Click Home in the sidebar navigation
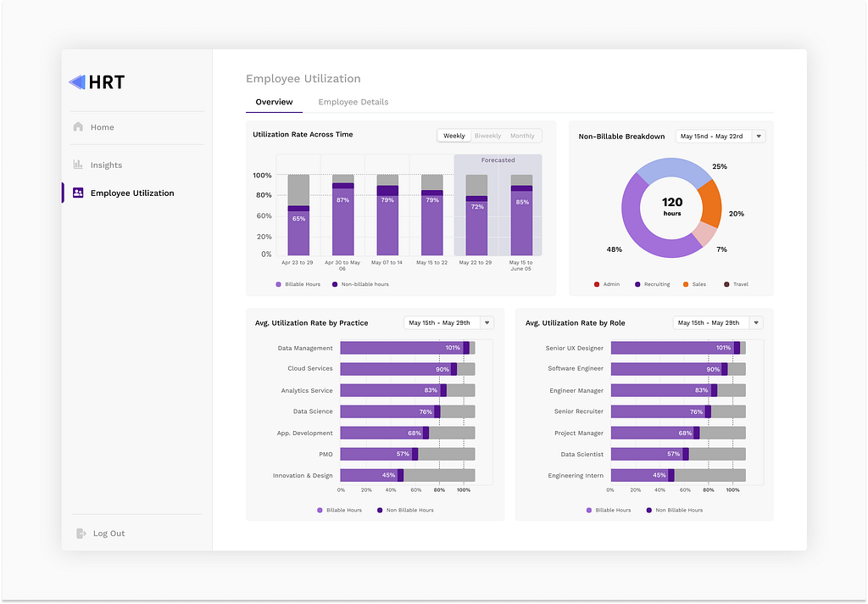 click(x=103, y=126)
